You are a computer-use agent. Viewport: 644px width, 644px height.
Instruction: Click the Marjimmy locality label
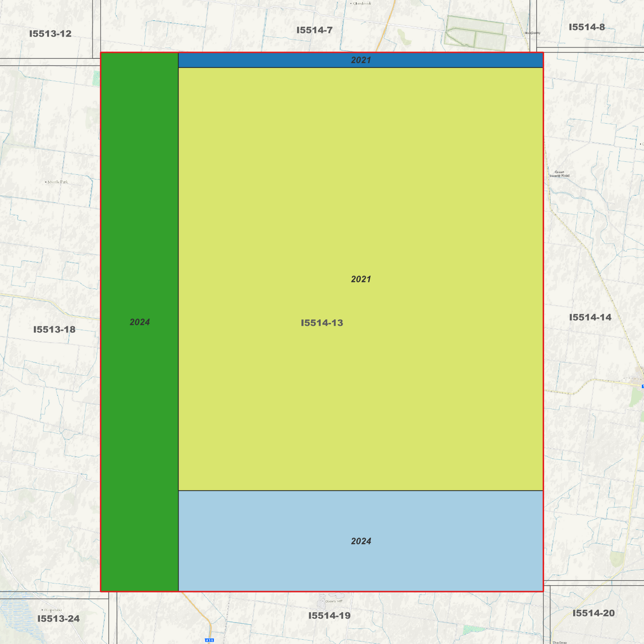(532, 33)
